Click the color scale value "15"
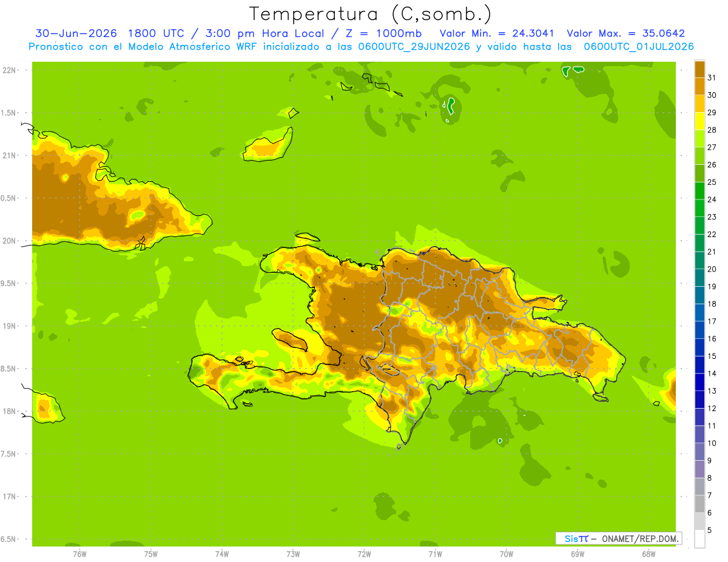The width and height of the screenshot is (728, 562). [x=712, y=356]
